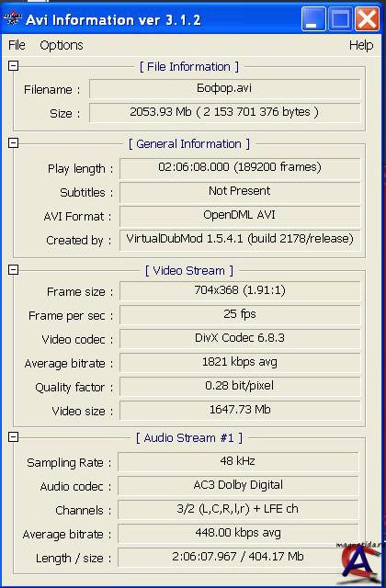
Task: Click the Avi Information title bar icon
Action: point(12,19)
